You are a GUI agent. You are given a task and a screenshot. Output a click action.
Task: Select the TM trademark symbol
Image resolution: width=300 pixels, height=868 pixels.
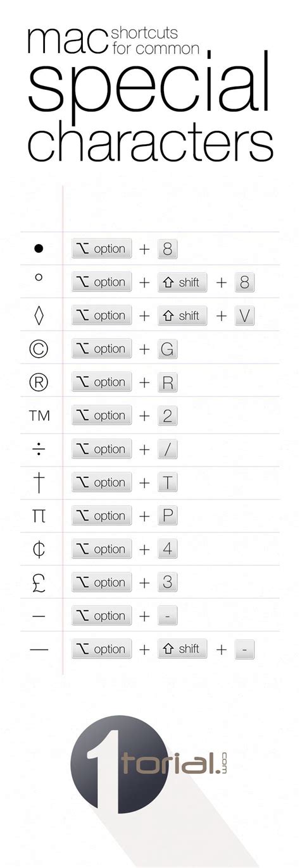pos(39,416)
